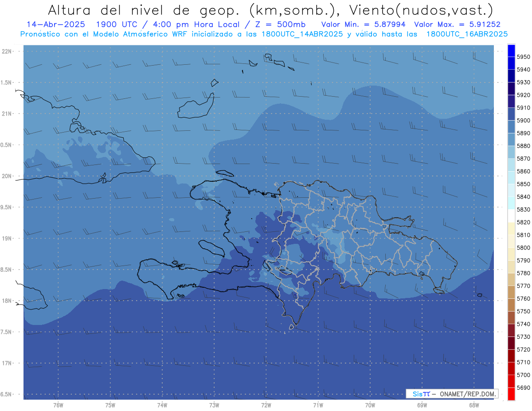The width and height of the screenshot is (532, 411).
Task: Click the '71W' longitude label
Action: (x=318, y=405)
